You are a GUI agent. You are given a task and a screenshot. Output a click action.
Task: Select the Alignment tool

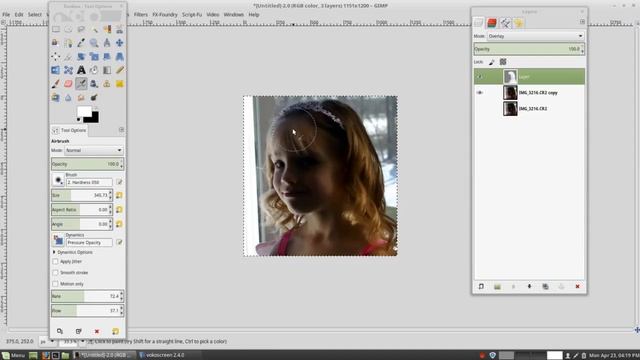click(55, 56)
